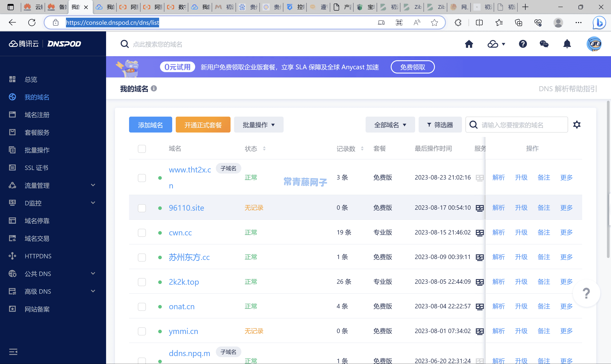Screen dimensions: 611x364
Task: Open the 批量操作 dropdown
Action: pos(259,125)
